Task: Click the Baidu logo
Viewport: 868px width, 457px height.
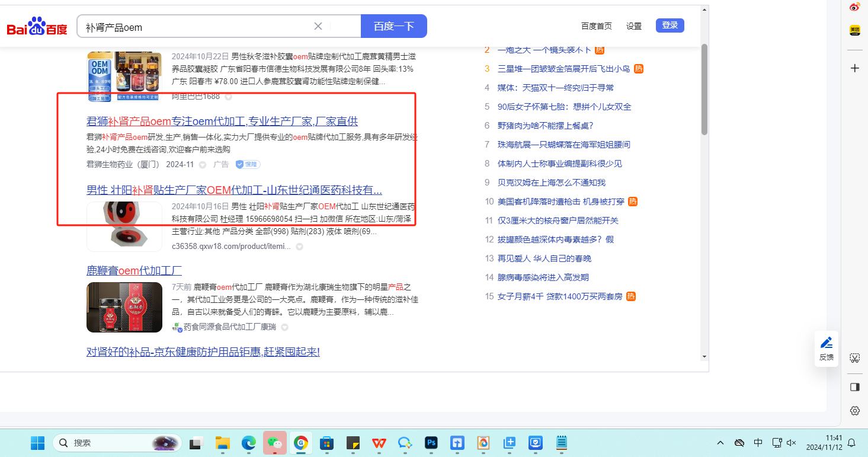Action: click(x=37, y=27)
